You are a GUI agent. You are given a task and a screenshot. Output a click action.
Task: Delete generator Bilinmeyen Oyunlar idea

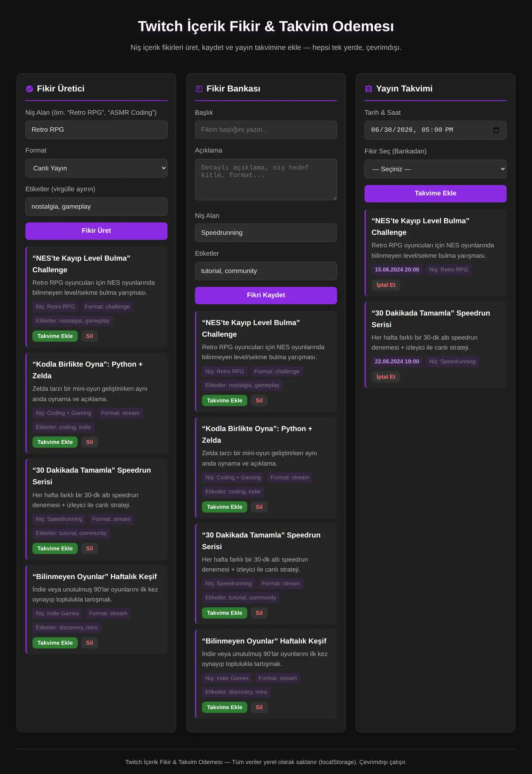tap(90, 643)
